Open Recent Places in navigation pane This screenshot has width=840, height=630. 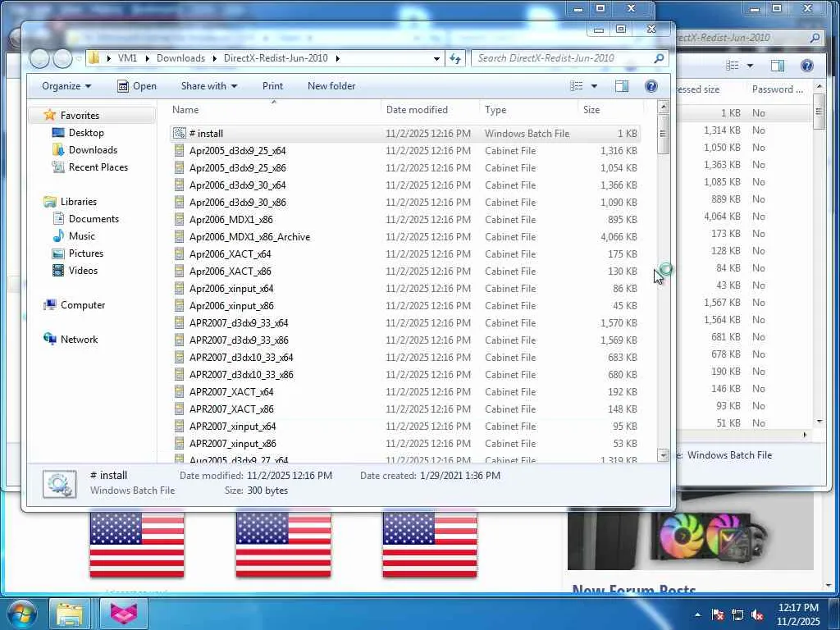(x=98, y=167)
